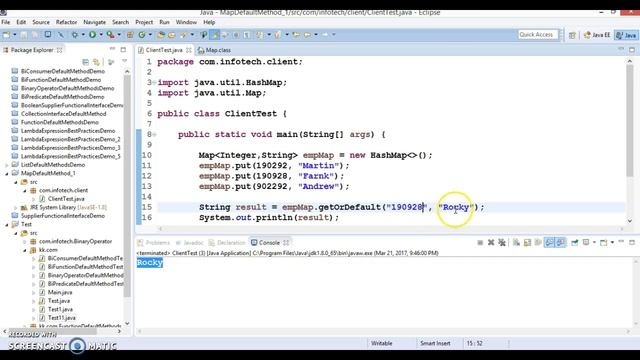Collapse the Test project node
The image size is (640, 360).
7,224
